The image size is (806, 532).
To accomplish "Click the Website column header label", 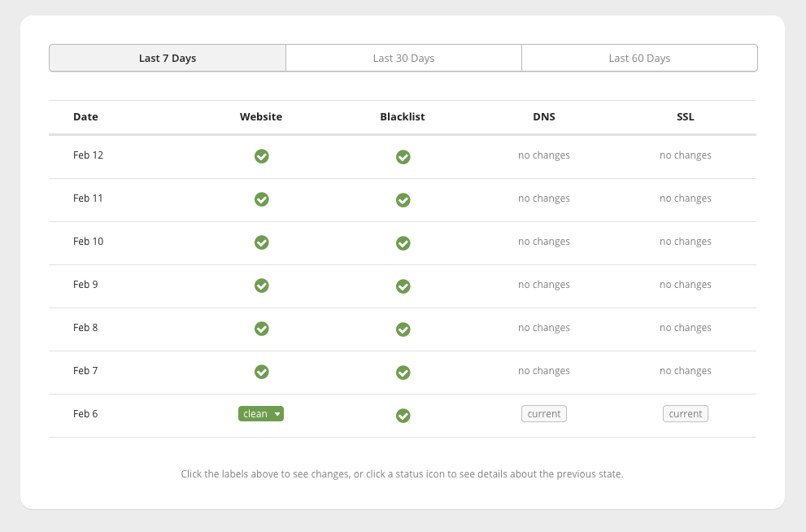I will [261, 116].
